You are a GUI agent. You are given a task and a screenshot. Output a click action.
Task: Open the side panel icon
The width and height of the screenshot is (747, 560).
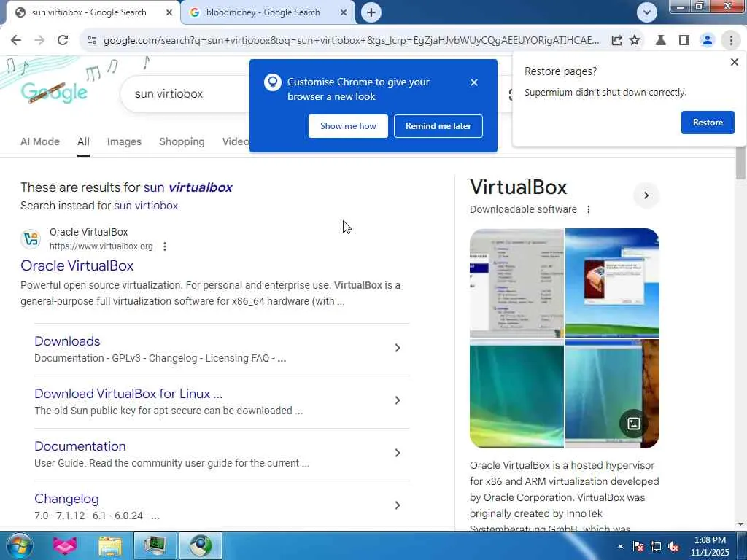tap(684, 41)
